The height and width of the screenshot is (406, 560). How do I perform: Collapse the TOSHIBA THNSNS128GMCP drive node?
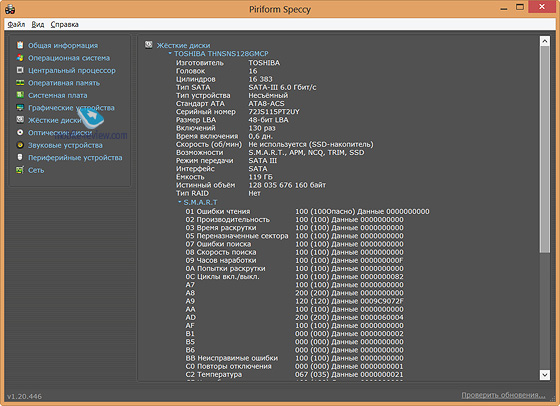170,53
